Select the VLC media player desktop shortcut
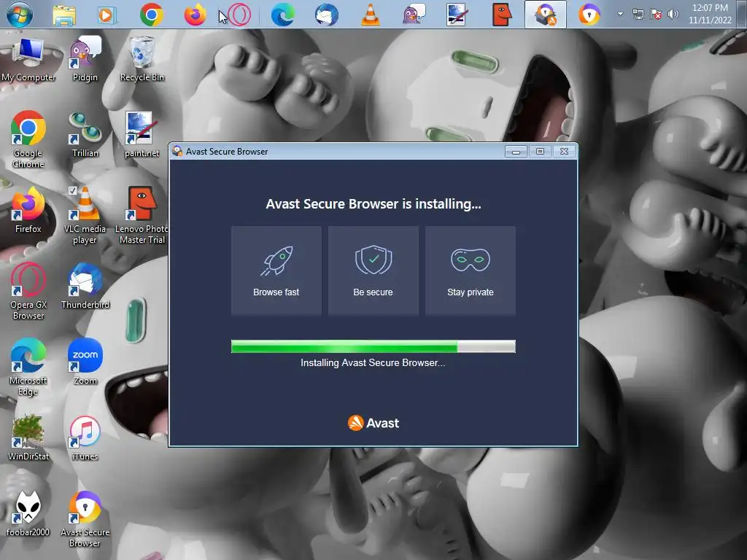Viewport: 747px width, 560px height. tap(85, 215)
